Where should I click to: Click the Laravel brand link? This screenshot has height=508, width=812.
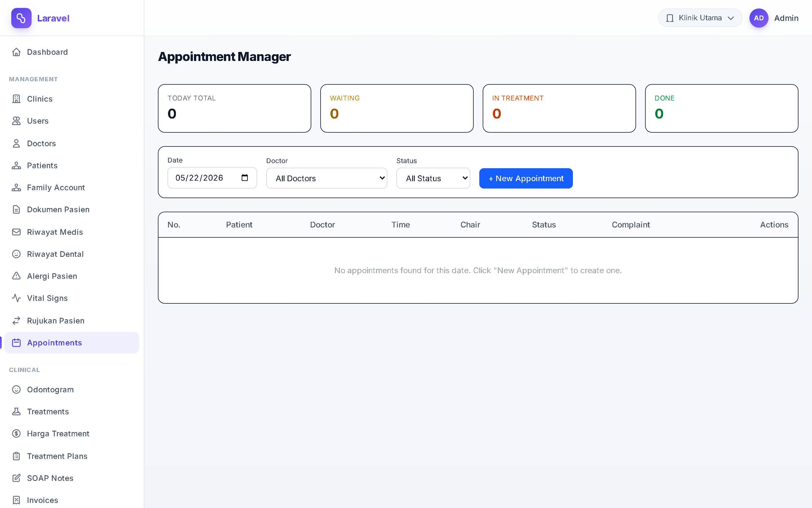coord(53,18)
